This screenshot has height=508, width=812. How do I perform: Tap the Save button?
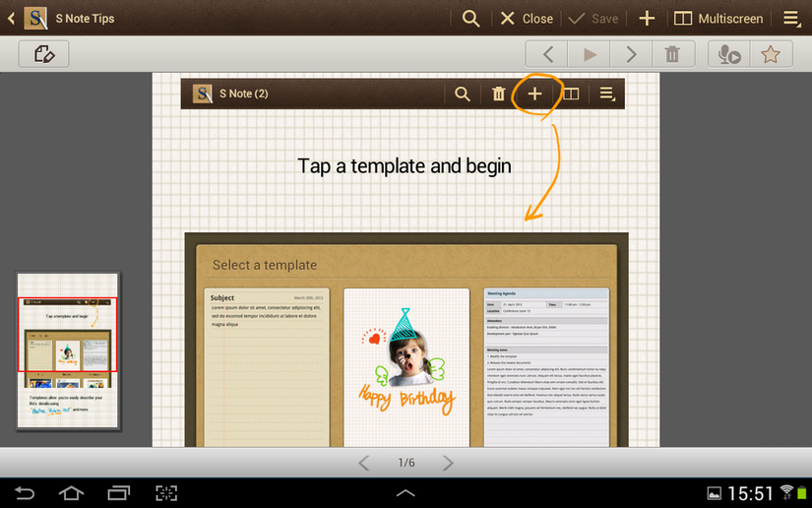pyautogui.click(x=593, y=19)
